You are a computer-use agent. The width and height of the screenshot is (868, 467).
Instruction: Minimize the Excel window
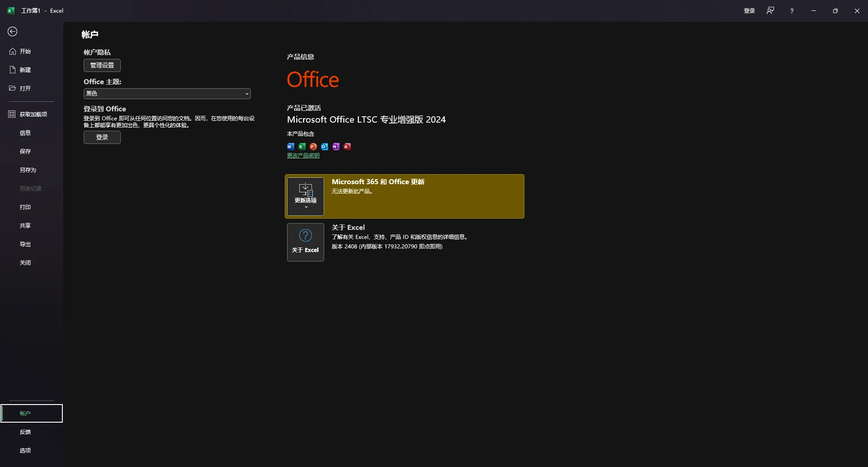tap(814, 11)
